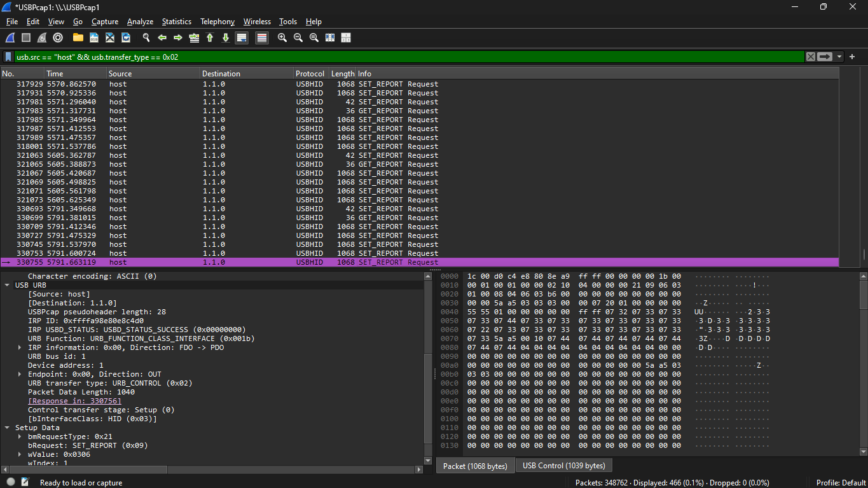This screenshot has width=868, height=488.
Task: Edit capture file properties status icon
Action: [x=25, y=482]
